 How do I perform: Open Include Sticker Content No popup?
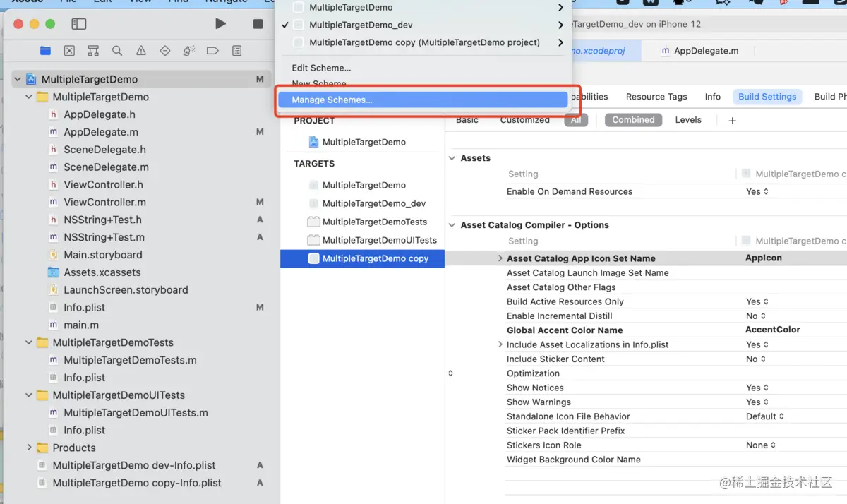pos(756,359)
